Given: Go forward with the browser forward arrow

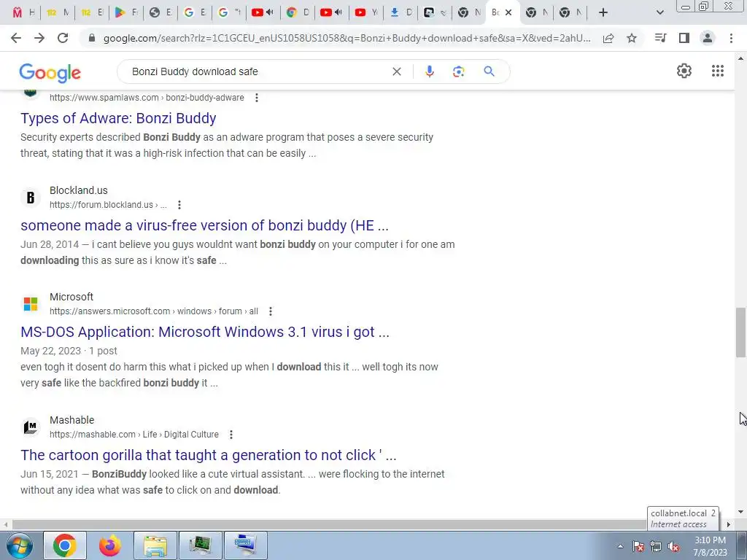Looking at the screenshot, I should [39, 38].
